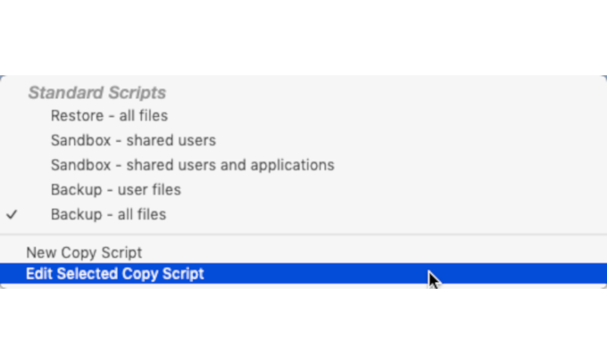Create a New Copy Script
607x364 pixels.
pos(303,252)
